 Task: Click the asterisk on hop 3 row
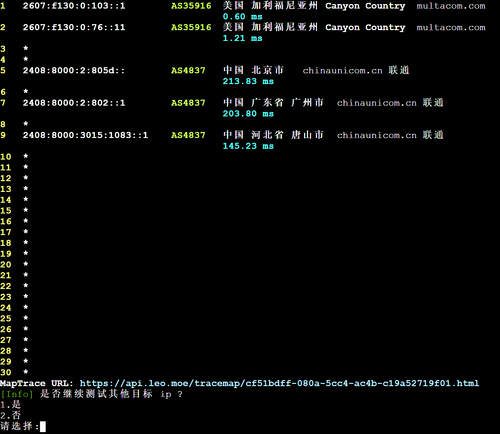coord(26,48)
